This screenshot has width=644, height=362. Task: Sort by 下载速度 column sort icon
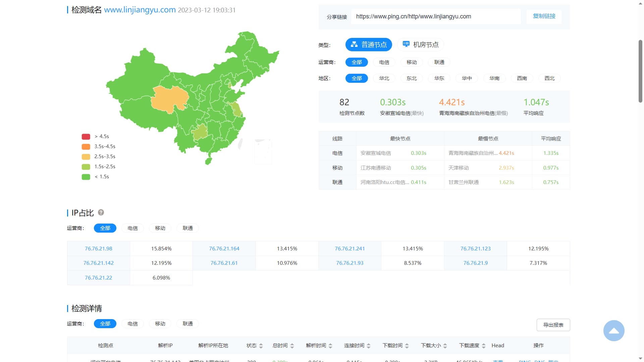coord(483,346)
